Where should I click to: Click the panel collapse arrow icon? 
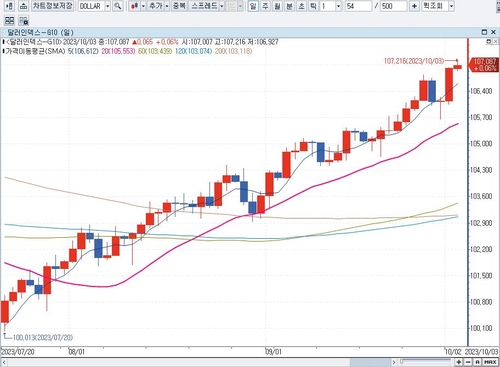coord(9,6)
